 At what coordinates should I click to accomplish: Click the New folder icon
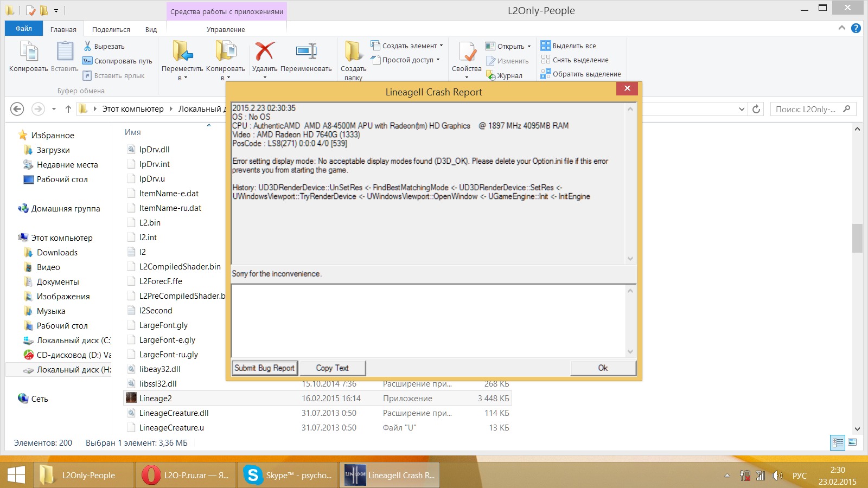click(354, 52)
